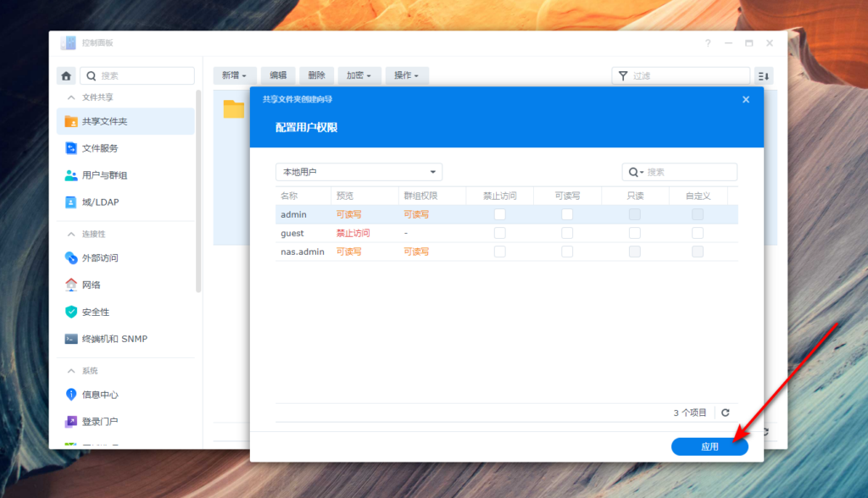
Task: Click the 编辑 toolbar button
Action: pyautogui.click(x=278, y=75)
